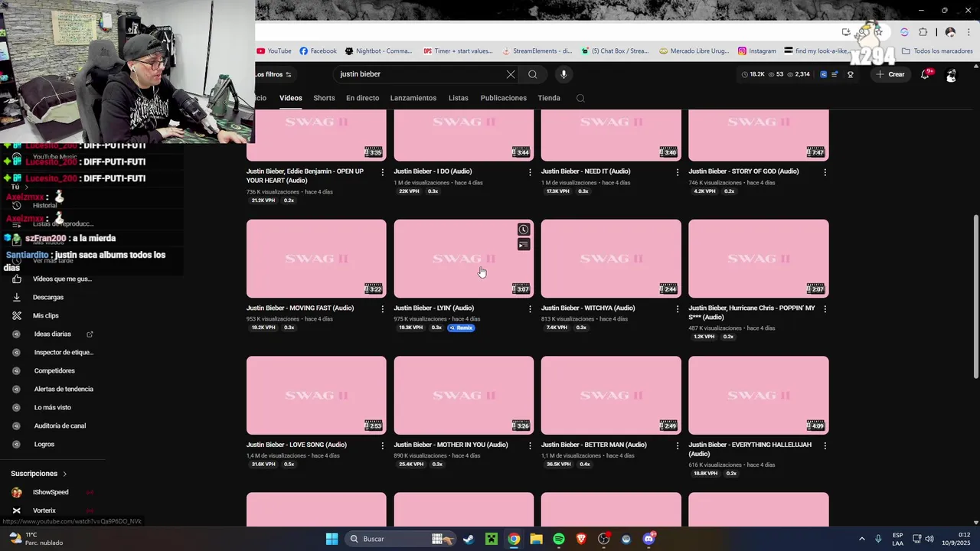This screenshot has height=551, width=980.
Task: Add LYIN' video to queue icon
Action: click(x=524, y=245)
